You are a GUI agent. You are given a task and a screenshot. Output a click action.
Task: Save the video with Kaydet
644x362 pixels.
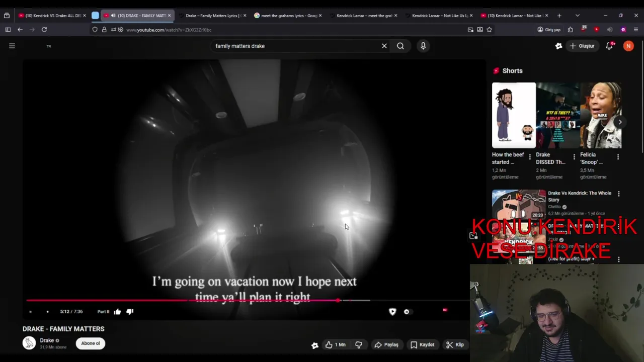422,345
